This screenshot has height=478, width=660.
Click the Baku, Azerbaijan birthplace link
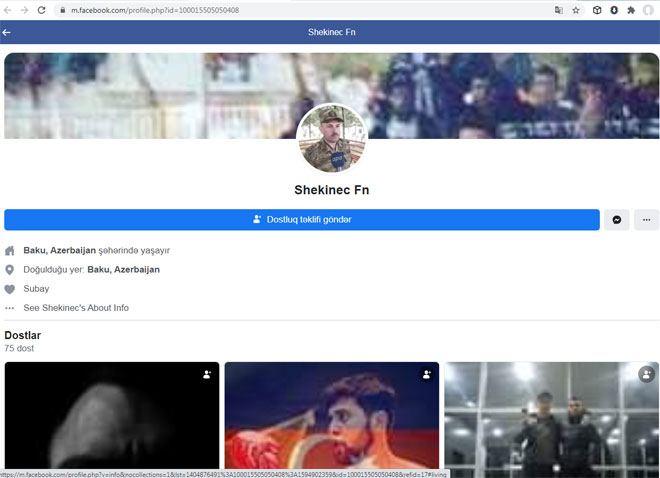123,270
